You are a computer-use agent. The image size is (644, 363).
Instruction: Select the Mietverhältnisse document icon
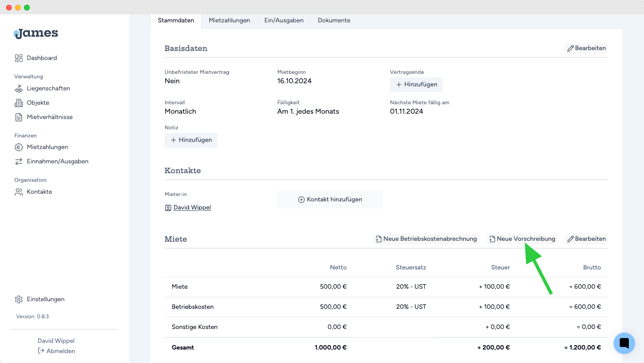19,117
